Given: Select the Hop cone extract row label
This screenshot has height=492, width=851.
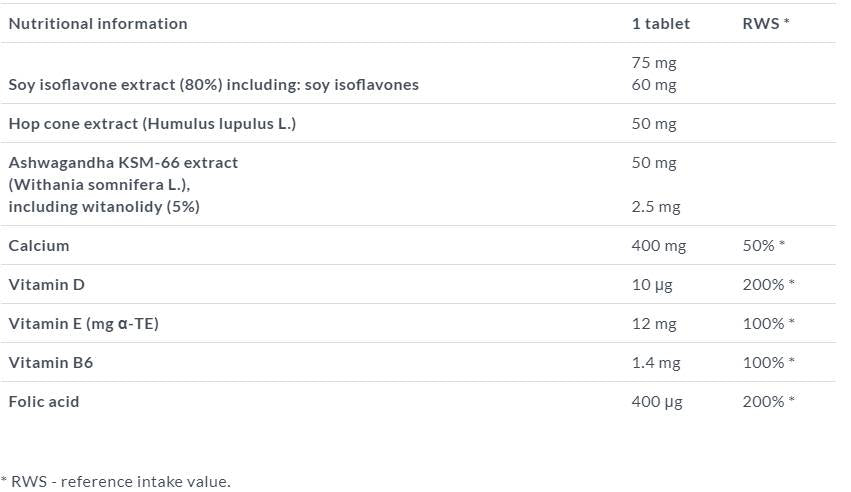Looking at the screenshot, I should 152,124.
